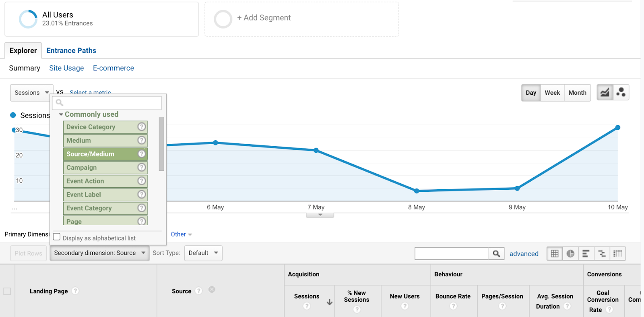Open the Sessions metric dropdown
Image resolution: width=644 pixels, height=317 pixels.
coord(31,93)
